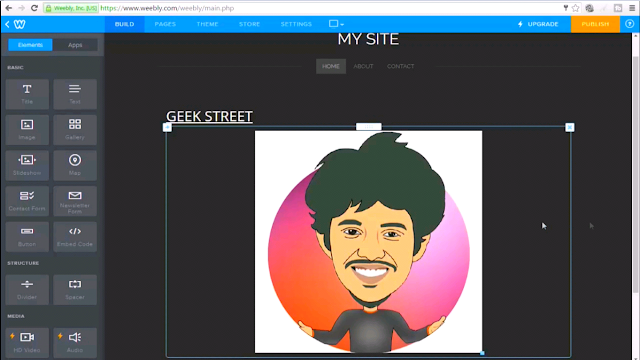Click the Upgrade button
Image resolution: width=640 pixels, height=360 pixels.
(538, 24)
